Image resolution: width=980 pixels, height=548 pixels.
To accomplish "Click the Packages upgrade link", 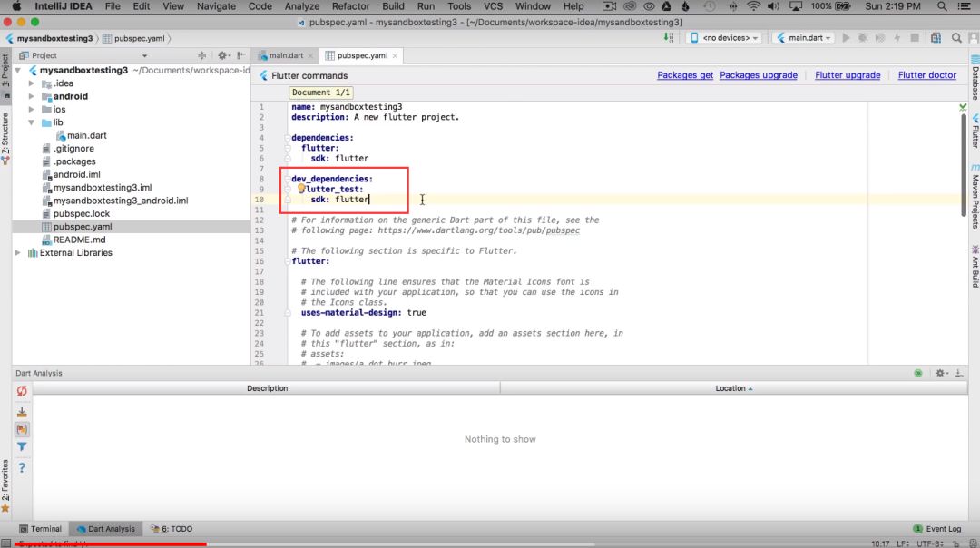I will 758,75.
